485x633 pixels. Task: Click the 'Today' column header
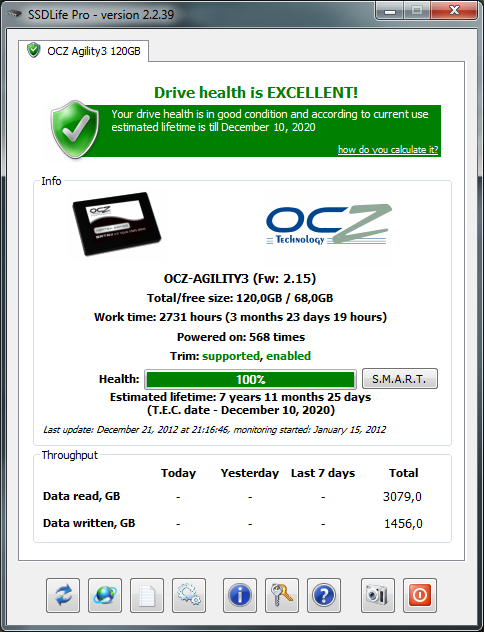tap(178, 473)
